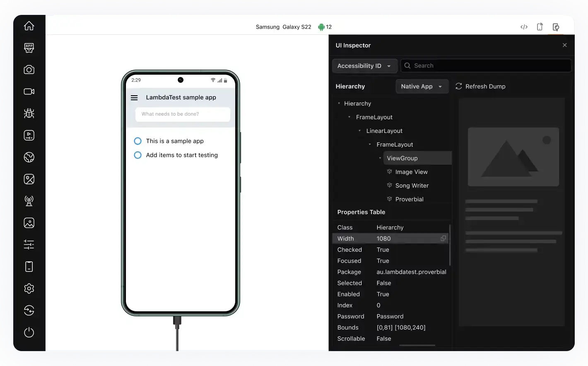Select the 'Add items to start testing' radio button
588x366 pixels.
(x=137, y=155)
